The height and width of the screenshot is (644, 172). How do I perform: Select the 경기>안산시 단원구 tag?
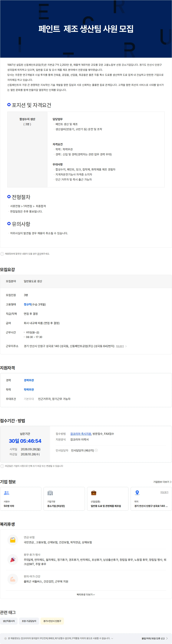coord(52,621)
